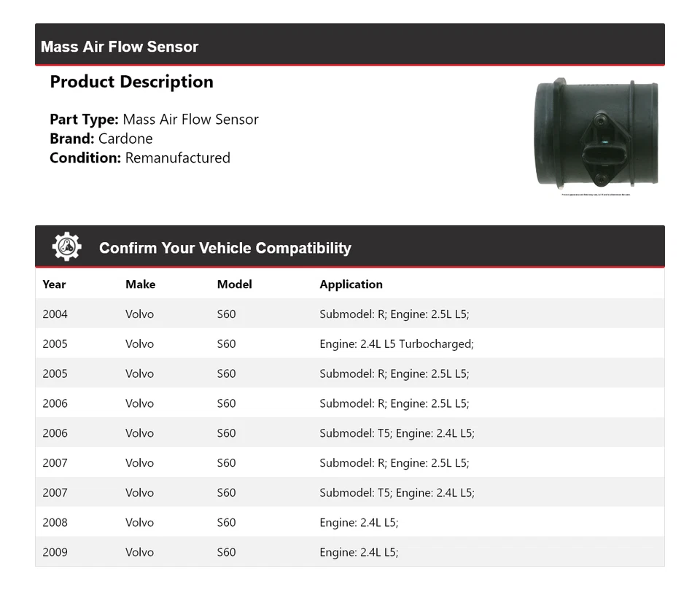
Task: Select the Product Description heading
Action: [131, 82]
